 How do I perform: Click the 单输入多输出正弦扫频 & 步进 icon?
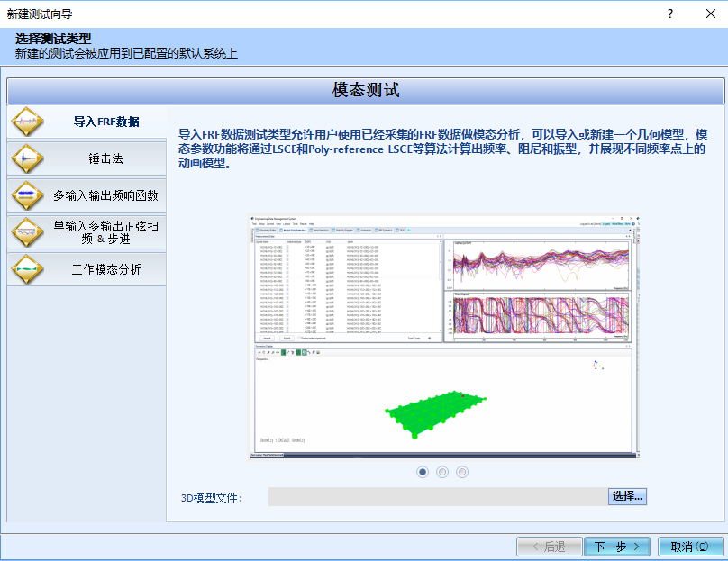click(27, 232)
